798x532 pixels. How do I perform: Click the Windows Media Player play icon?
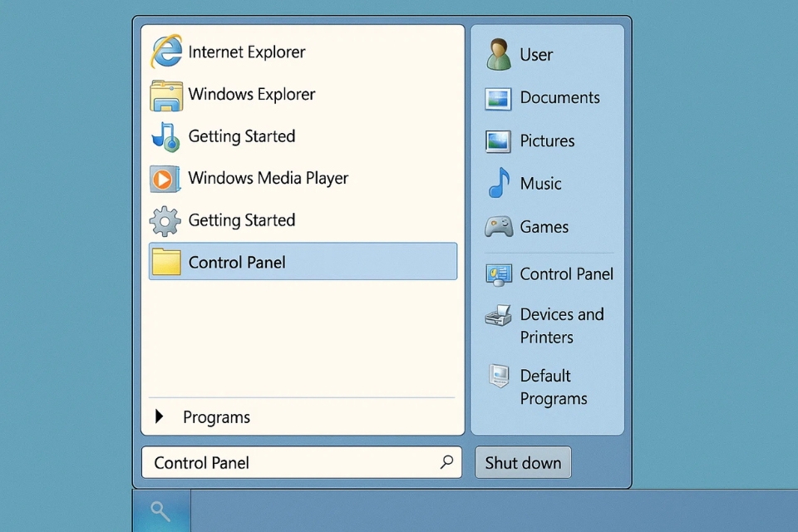point(165,179)
